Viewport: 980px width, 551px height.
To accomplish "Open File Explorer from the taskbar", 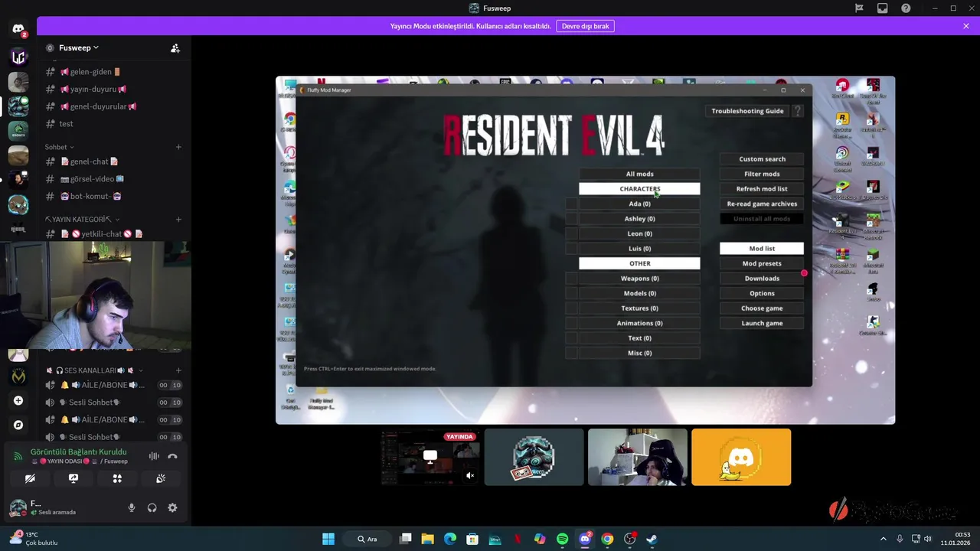I will pyautogui.click(x=427, y=539).
